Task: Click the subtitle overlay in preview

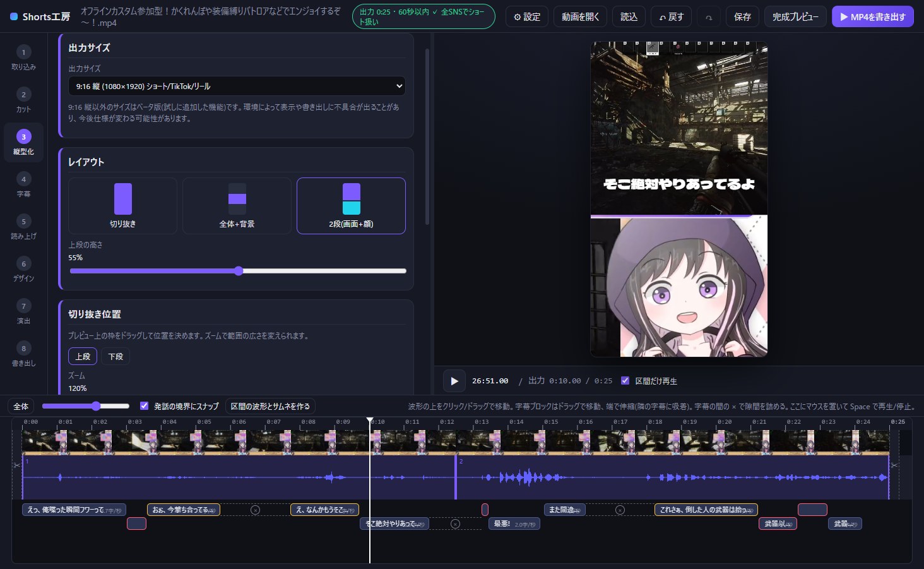Action: 678,184
